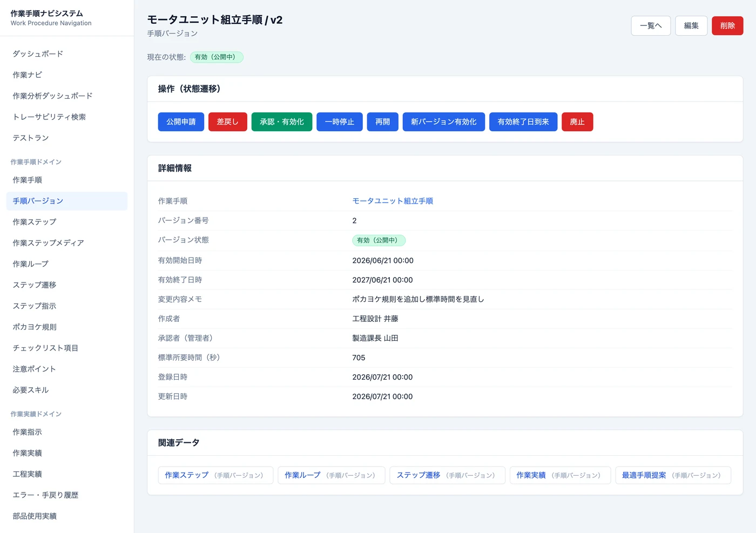This screenshot has height=533, width=756.
Task: Open ダッシュボード in the sidebar
Action: click(67, 54)
